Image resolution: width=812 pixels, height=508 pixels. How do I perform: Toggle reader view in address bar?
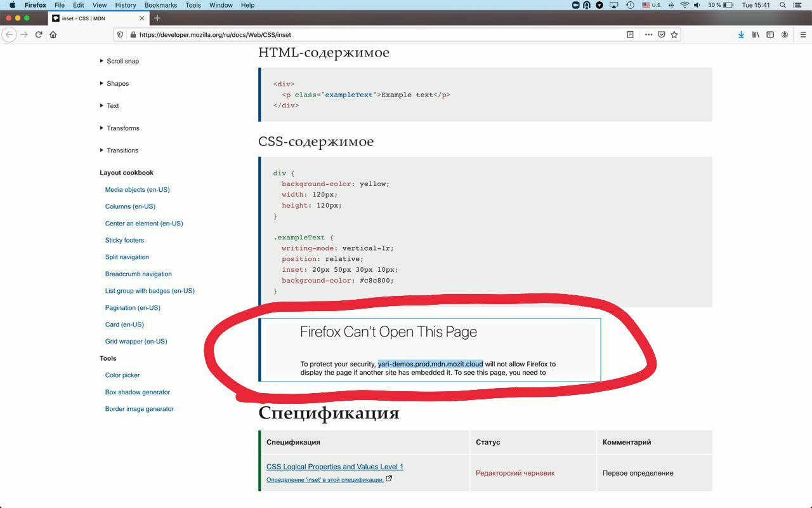[630, 35]
